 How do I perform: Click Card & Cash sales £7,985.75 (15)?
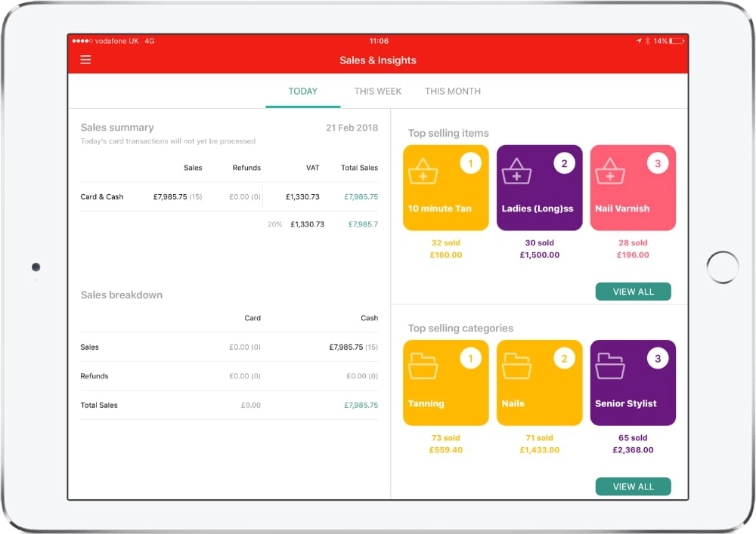(178, 196)
